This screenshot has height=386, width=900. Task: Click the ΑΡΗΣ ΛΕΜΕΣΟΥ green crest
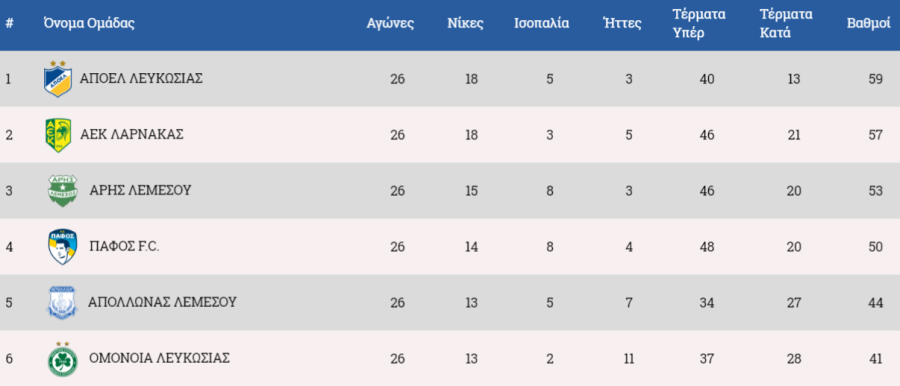click(63, 191)
